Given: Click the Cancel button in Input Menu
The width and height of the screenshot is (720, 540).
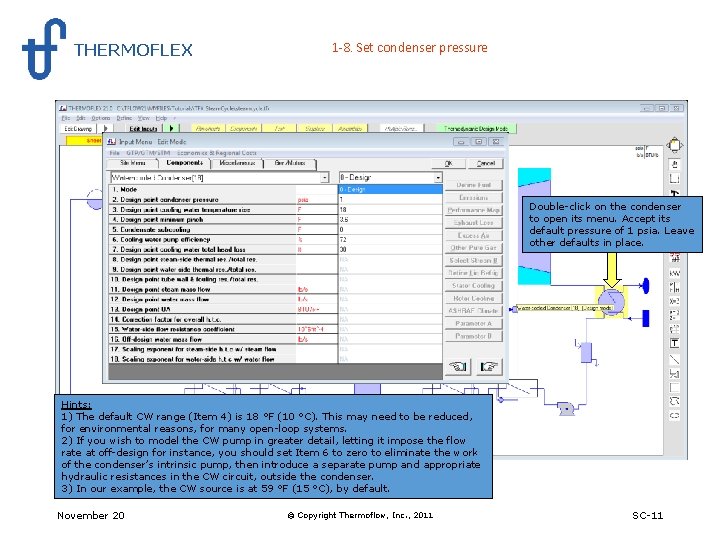Looking at the screenshot, I should (485, 163).
